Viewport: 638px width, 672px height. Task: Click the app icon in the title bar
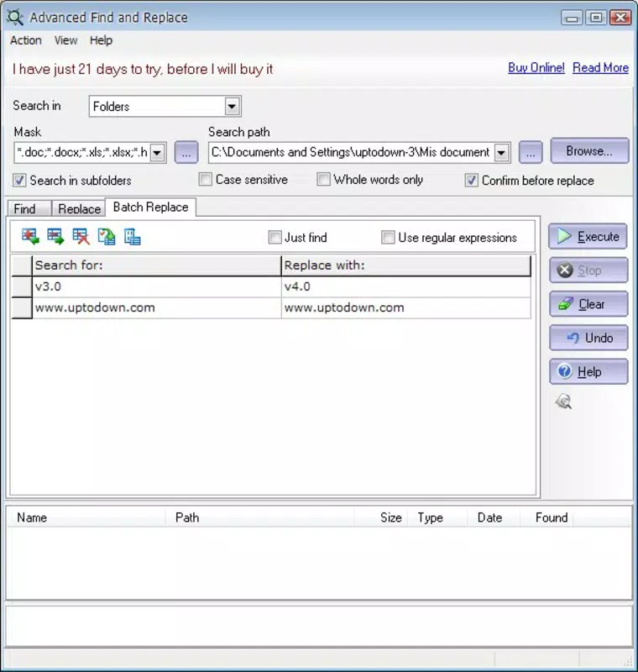click(x=15, y=17)
